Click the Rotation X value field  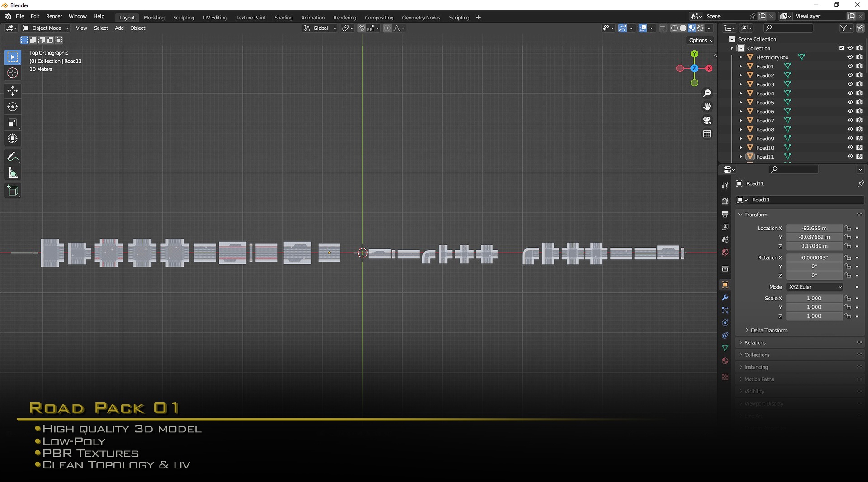point(814,257)
